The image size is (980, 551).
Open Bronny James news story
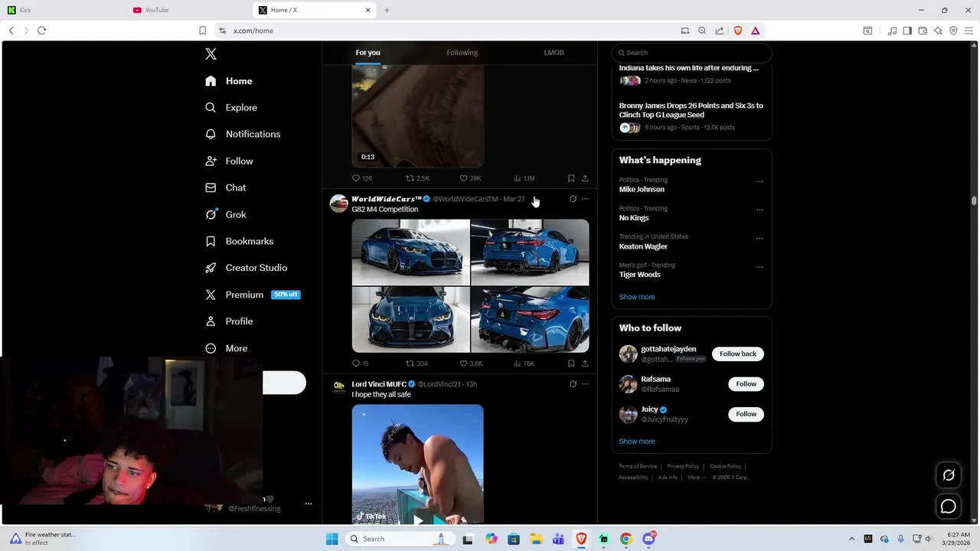pyautogui.click(x=691, y=110)
